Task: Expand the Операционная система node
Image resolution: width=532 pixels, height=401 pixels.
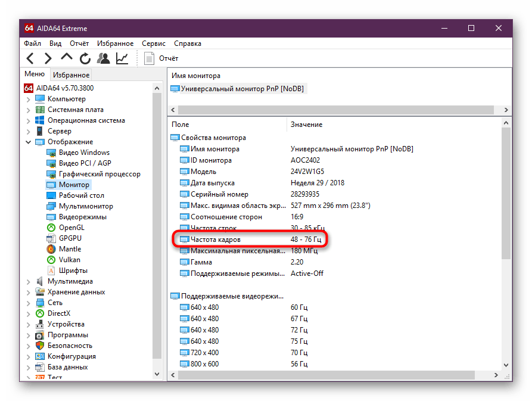Action: [29, 121]
